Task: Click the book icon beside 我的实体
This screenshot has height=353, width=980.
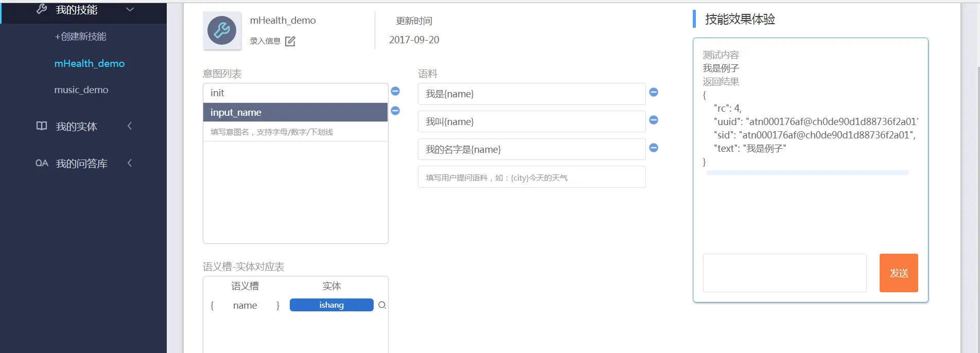Action: click(x=42, y=126)
